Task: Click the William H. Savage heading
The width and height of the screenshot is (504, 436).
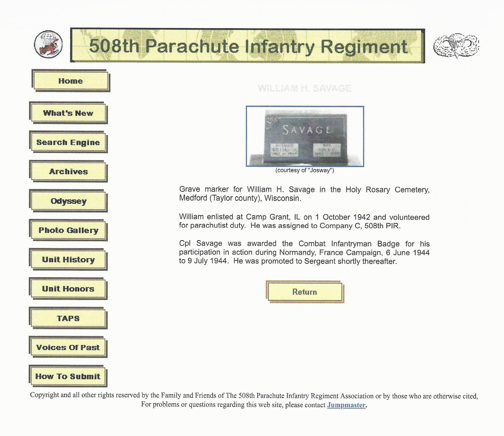Action: point(305,88)
